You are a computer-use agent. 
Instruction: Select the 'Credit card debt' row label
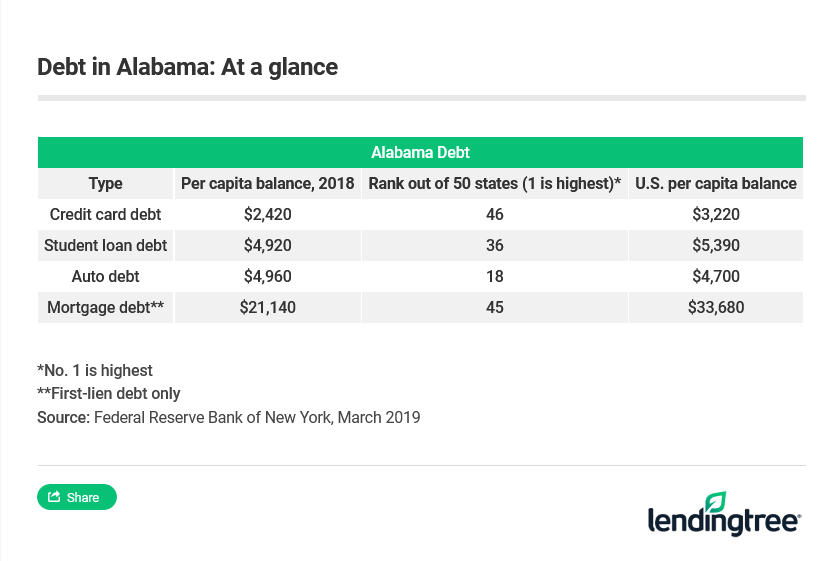tap(105, 214)
